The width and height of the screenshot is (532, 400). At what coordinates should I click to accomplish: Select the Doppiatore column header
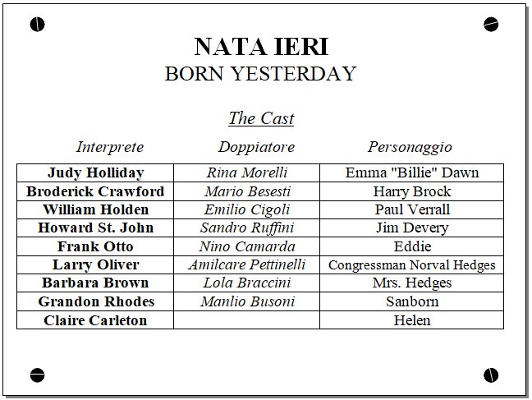pos(256,147)
